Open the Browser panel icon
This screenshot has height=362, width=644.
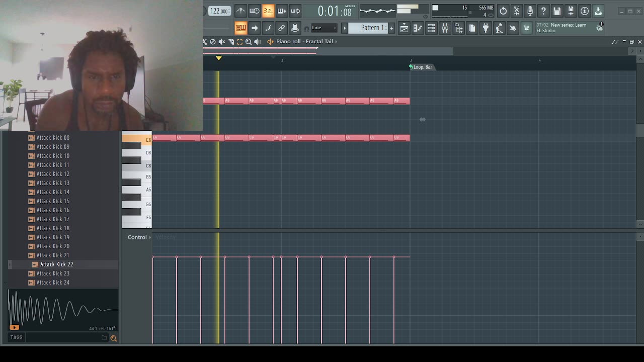pos(458,28)
